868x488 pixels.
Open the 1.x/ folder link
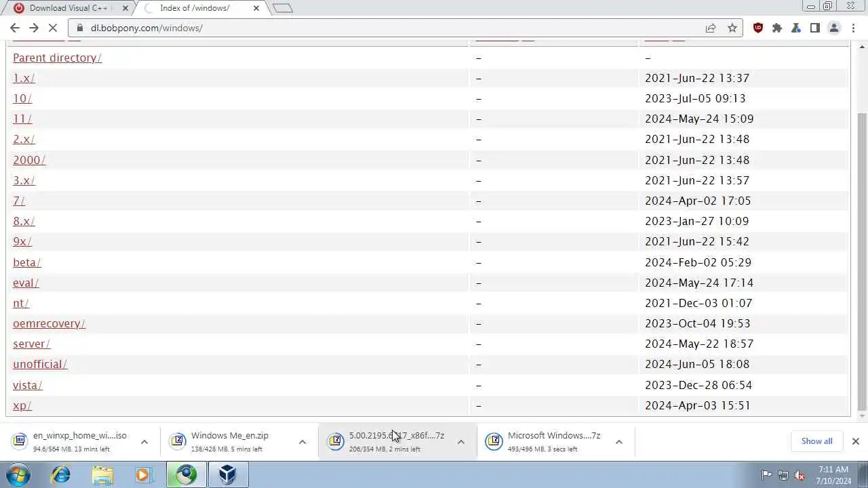[x=24, y=78]
